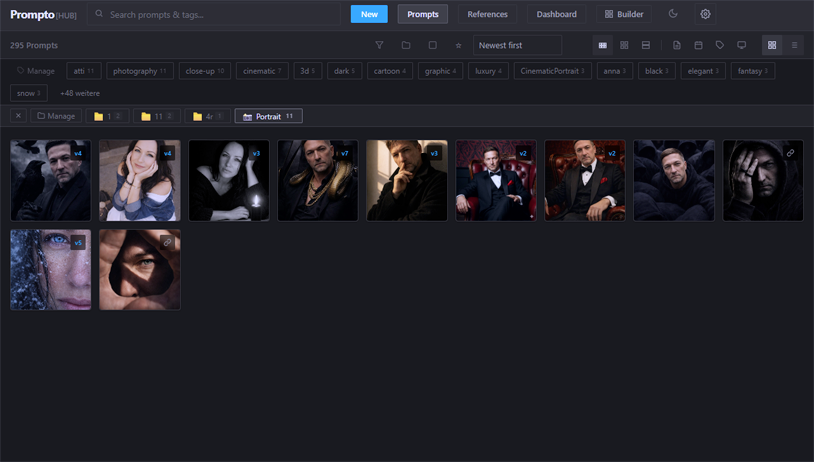Open the red leather chair tuxedo thumbnail
The image size is (814, 462).
(x=496, y=180)
